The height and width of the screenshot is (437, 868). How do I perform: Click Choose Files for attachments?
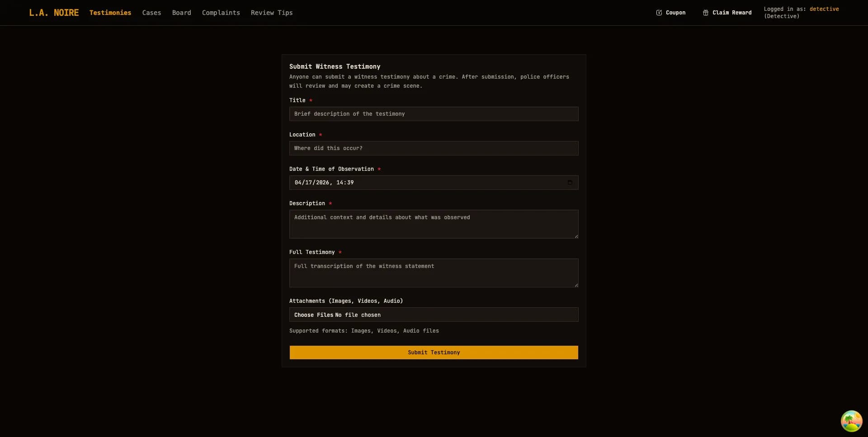pyautogui.click(x=313, y=315)
